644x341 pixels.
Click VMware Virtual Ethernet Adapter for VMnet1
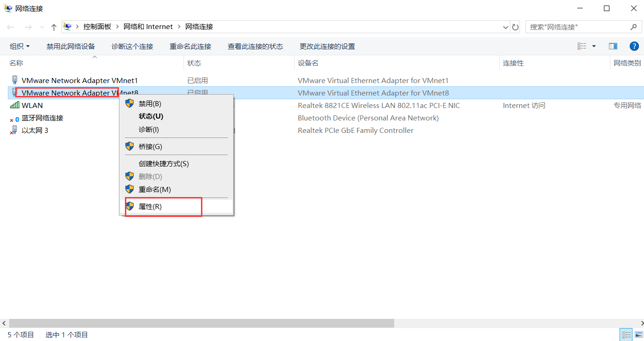[x=373, y=80]
